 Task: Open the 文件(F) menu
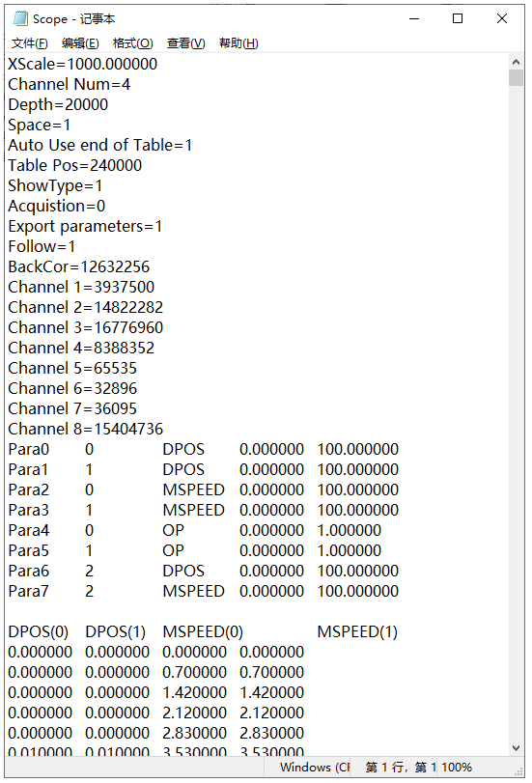coord(30,43)
